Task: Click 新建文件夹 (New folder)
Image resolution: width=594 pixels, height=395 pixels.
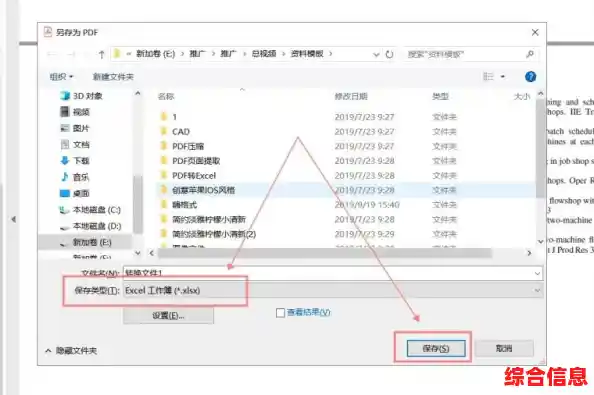Action: tap(113, 77)
